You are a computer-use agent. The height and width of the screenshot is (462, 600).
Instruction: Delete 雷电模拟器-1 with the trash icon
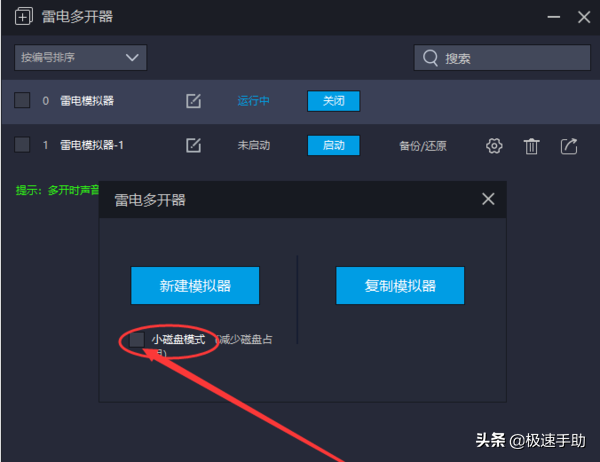click(531, 146)
